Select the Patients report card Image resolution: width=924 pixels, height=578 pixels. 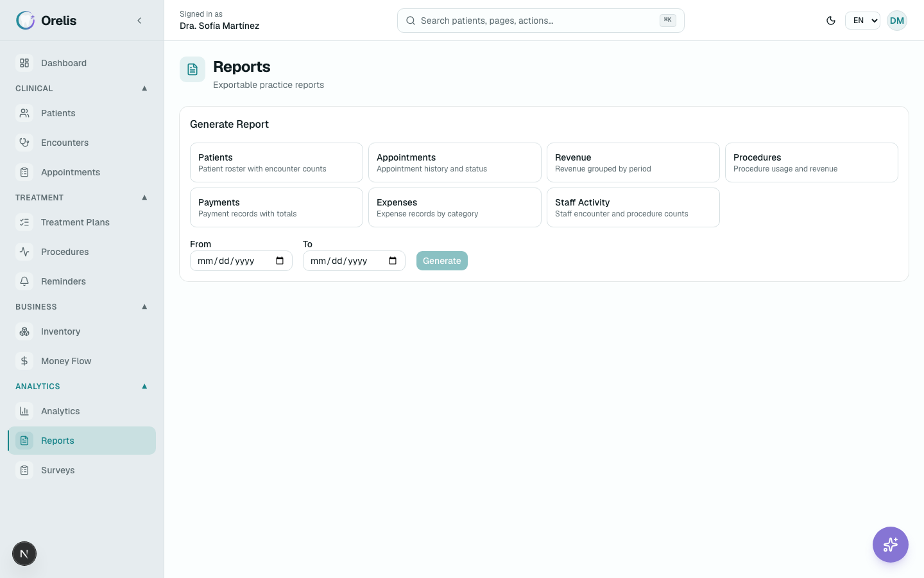277,162
